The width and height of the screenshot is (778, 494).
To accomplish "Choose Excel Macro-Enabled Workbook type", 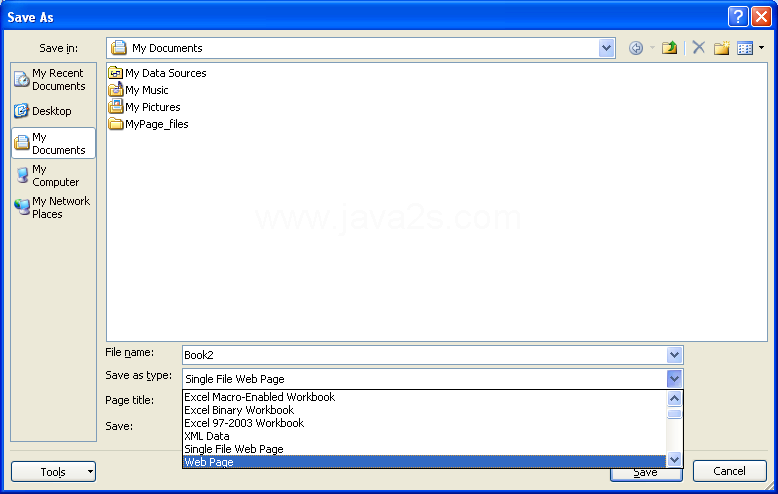I will 424,397.
